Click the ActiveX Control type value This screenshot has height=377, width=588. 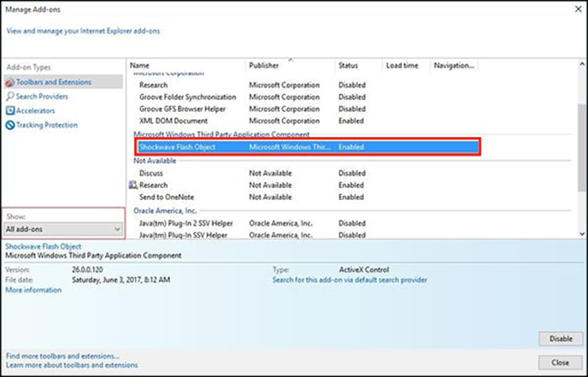click(x=364, y=270)
